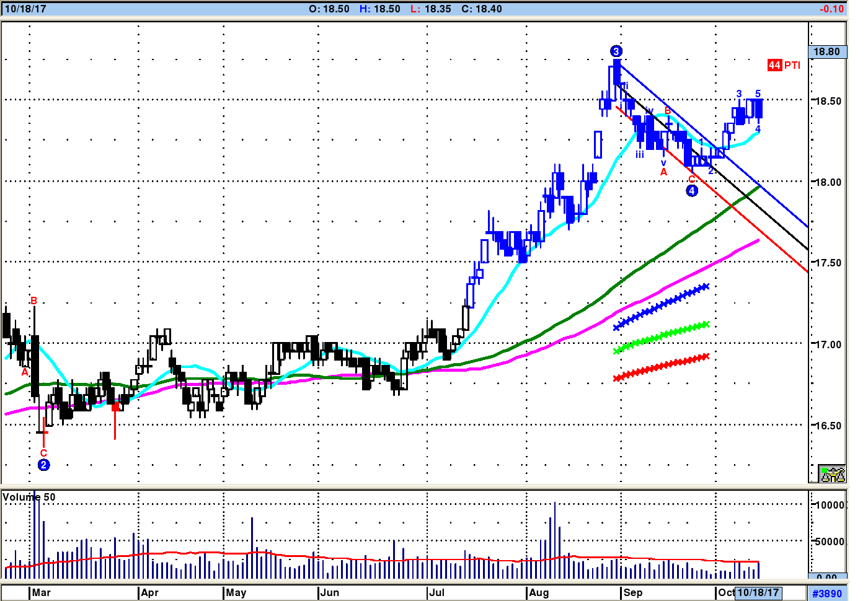Select the Jul label on time axis
The height and width of the screenshot is (601, 868).
click(436, 592)
